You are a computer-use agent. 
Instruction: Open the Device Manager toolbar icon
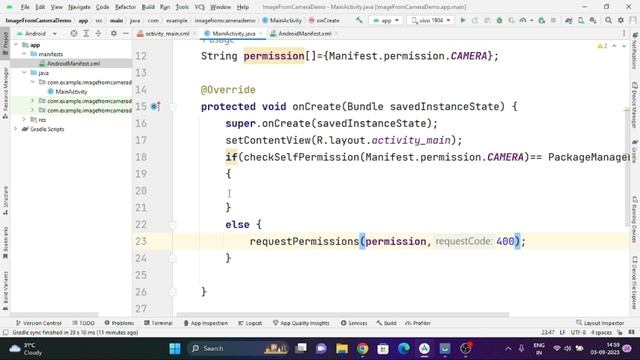pos(581,20)
